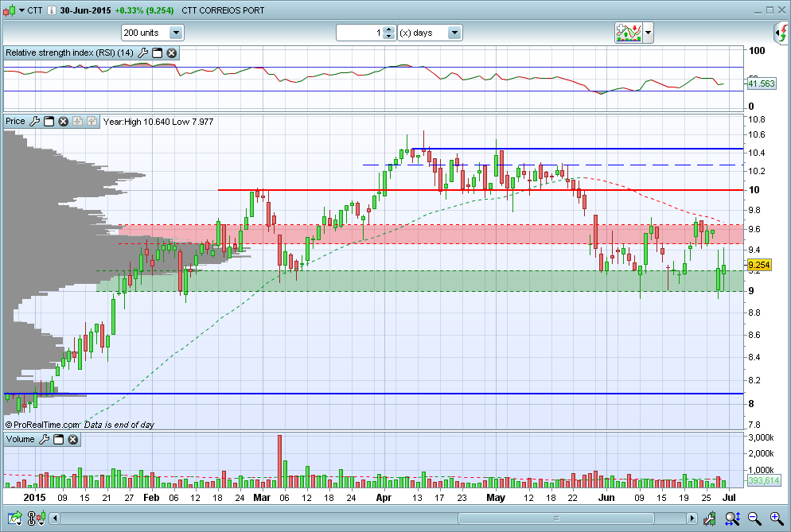
Task: Click the Year:High 10.640 Low 7.977 text
Action: point(158,122)
